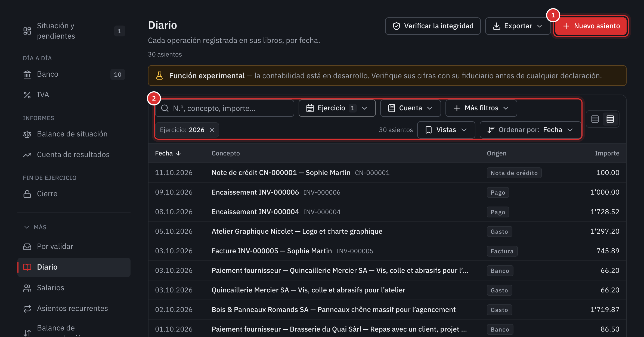Sort by the Fecha column header
Viewport: 644px width, 337px height.
(x=168, y=153)
